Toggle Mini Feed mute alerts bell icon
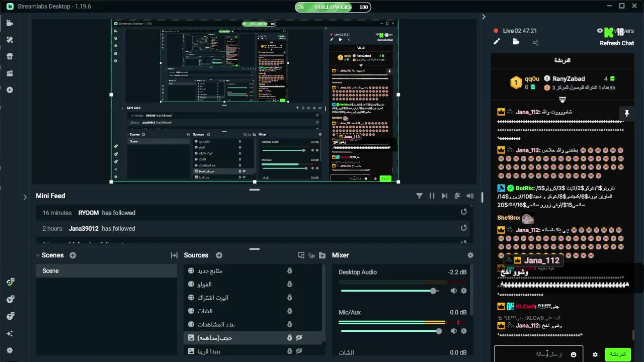 457,196
